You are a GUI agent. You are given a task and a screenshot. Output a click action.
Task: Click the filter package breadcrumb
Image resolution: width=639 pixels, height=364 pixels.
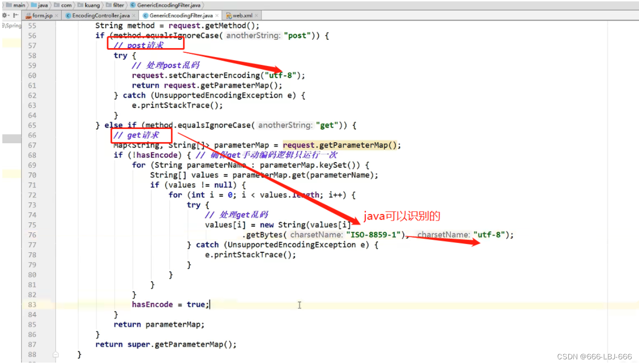[115, 5]
